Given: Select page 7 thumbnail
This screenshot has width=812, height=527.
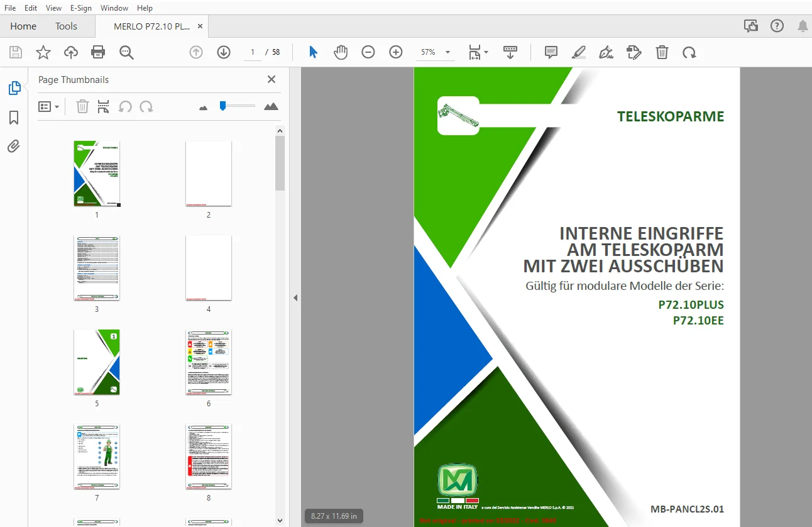Looking at the screenshot, I should click(97, 457).
